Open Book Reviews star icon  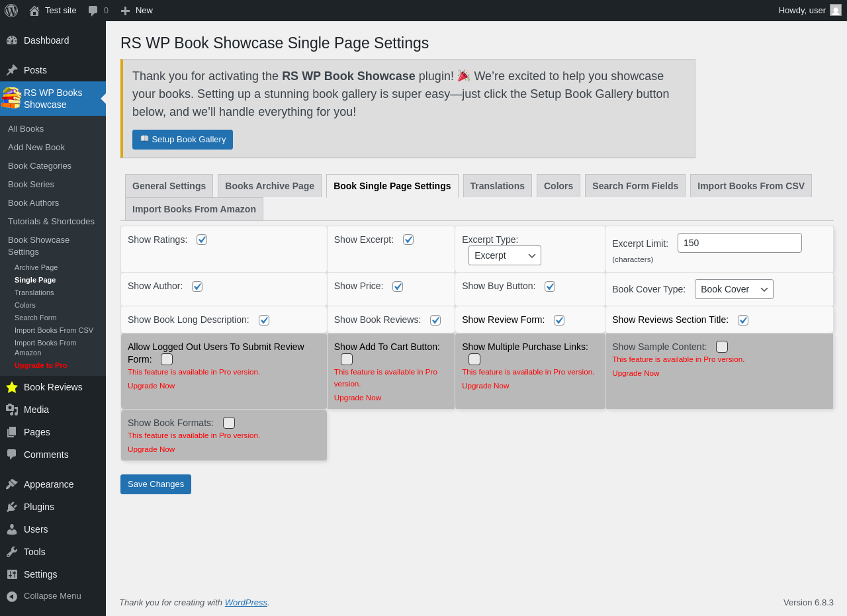(12, 387)
